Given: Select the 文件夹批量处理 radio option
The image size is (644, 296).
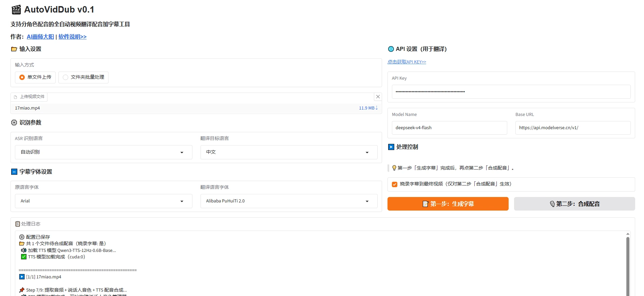Looking at the screenshot, I should pyautogui.click(x=83, y=77).
